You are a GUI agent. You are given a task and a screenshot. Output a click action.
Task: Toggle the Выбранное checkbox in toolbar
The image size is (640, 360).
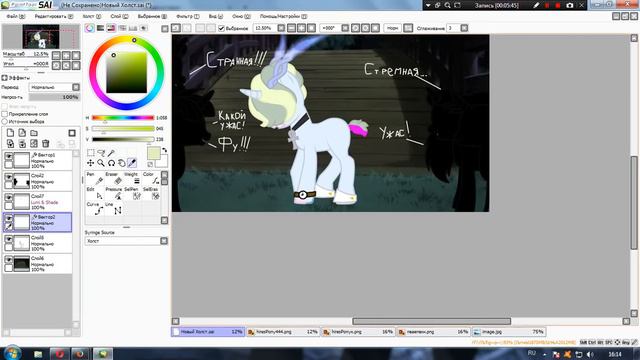(x=221, y=28)
